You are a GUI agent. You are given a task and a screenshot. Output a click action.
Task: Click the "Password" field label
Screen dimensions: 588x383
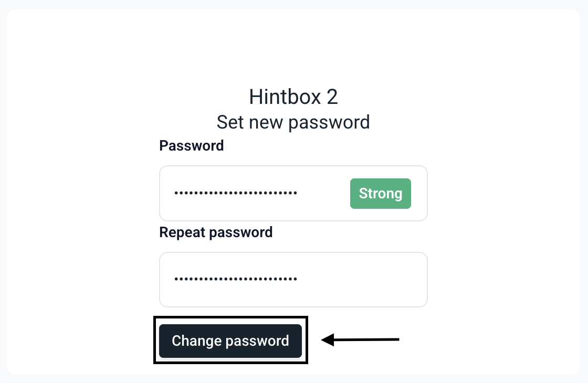tap(192, 145)
